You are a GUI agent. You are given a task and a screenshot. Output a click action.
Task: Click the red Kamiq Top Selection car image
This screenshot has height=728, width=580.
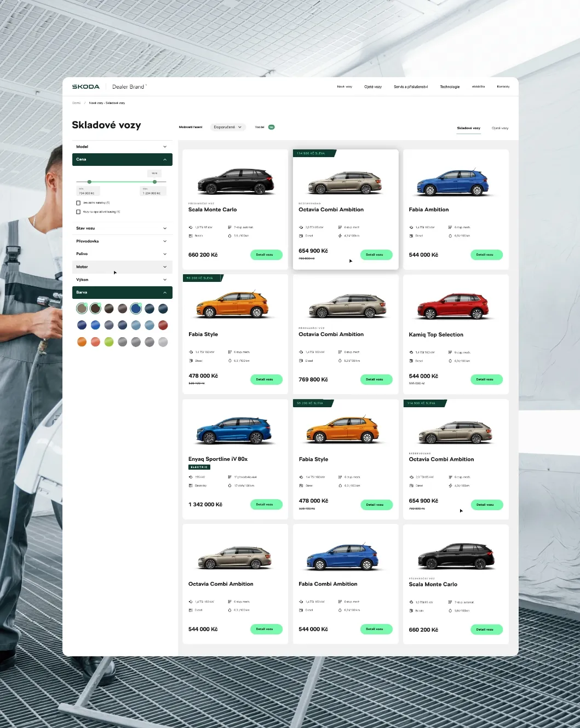pos(453,306)
